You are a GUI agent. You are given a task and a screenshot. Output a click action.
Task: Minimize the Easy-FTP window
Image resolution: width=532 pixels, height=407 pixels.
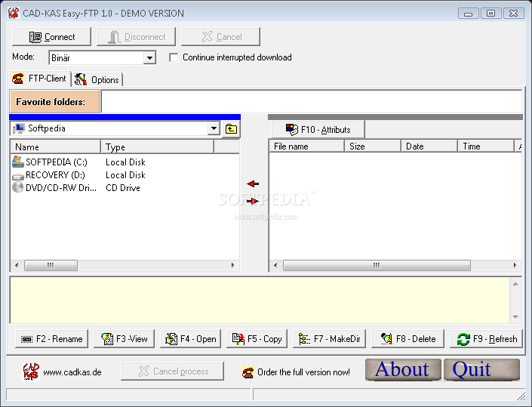pos(468,14)
